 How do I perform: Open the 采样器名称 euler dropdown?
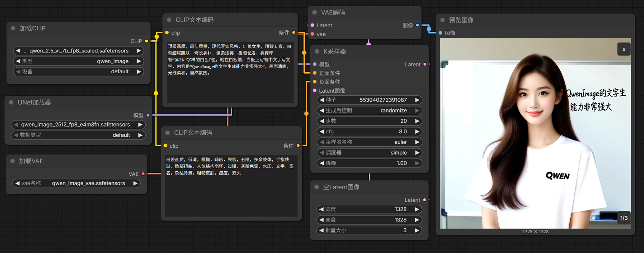coord(369,142)
